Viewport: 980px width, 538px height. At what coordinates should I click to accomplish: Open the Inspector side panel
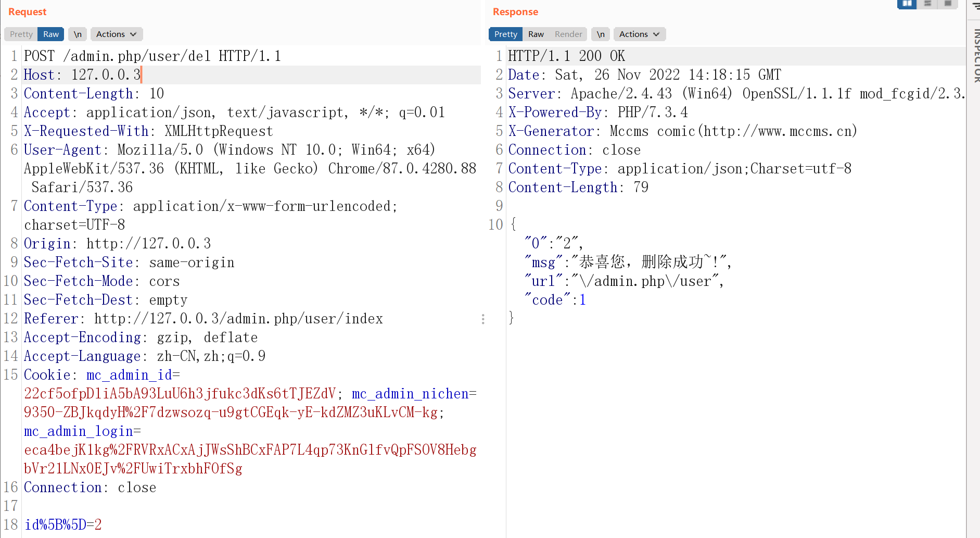point(975,55)
